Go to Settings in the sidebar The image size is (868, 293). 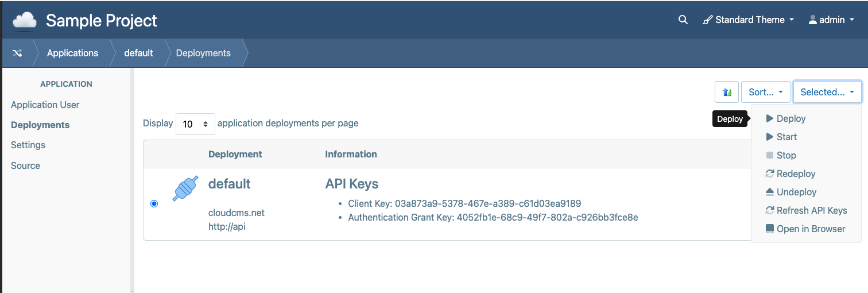[x=28, y=145]
